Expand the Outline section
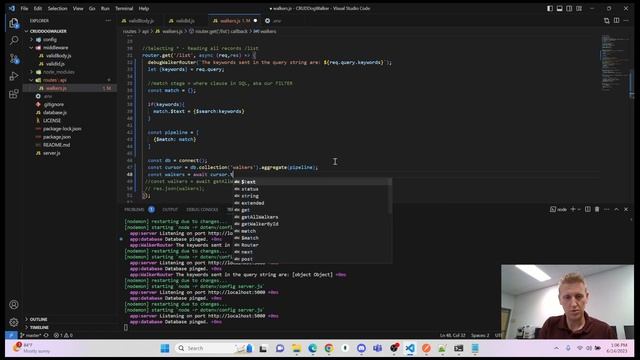Viewport: 640px width, 360px height. (38, 319)
